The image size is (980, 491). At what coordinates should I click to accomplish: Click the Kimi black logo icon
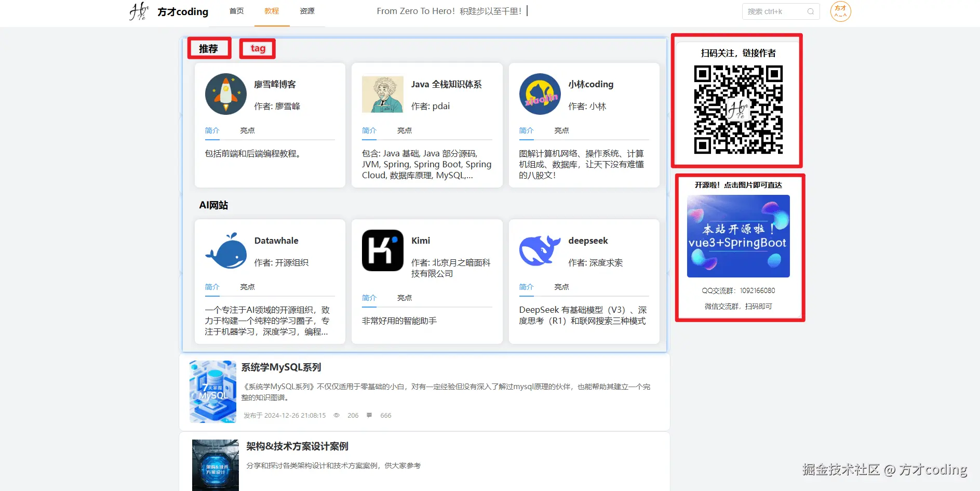click(383, 250)
